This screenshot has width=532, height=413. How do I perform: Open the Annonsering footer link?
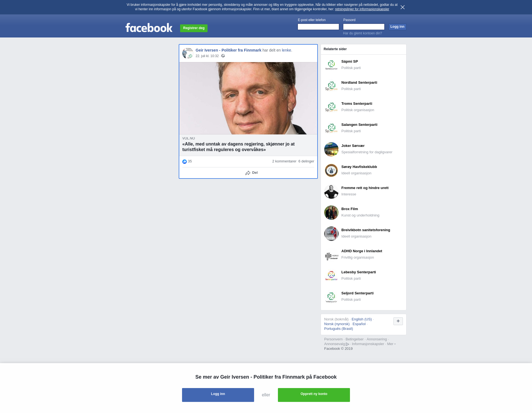[377, 339]
